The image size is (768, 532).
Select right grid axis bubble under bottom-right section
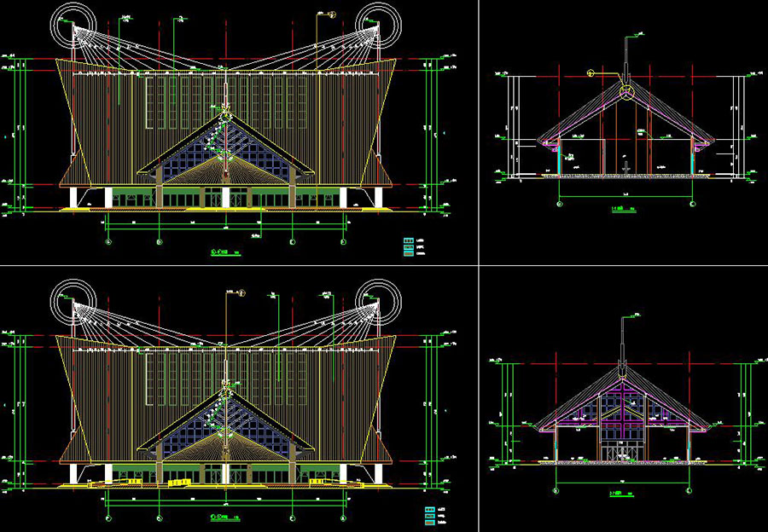pos(689,491)
